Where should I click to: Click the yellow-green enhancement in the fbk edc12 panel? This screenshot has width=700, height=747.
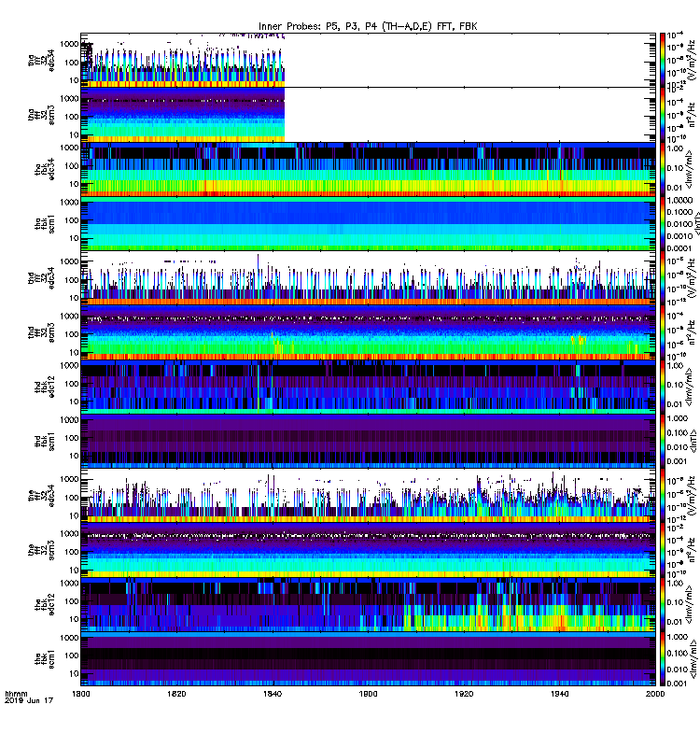click(528, 617)
